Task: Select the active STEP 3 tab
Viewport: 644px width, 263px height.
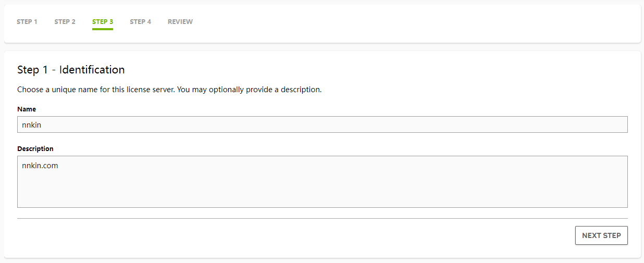Action: tap(103, 22)
